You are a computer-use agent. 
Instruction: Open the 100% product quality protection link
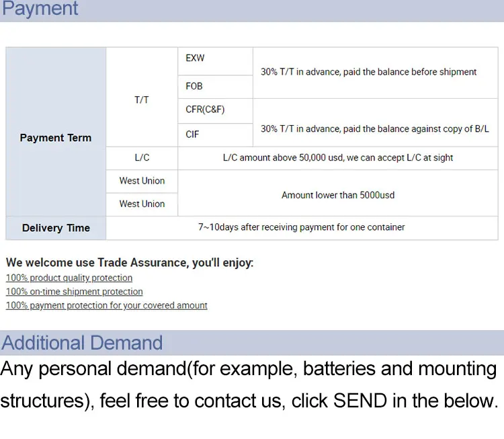[x=69, y=278]
